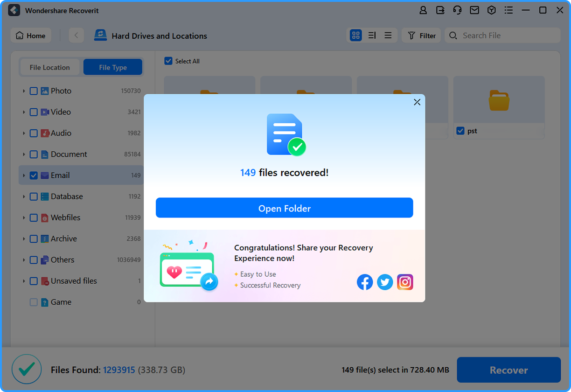Click the scan complete checkmark icon
The height and width of the screenshot is (392, 571).
click(26, 369)
